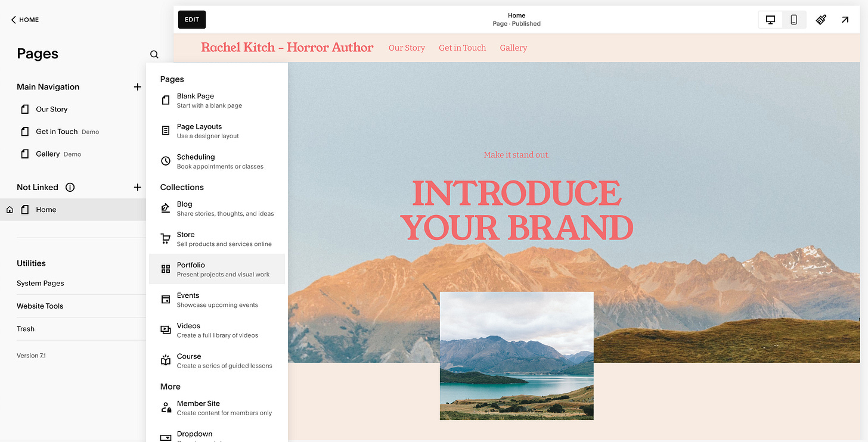Click the Blog pen icon
This screenshot has width=868, height=442.
coord(166,208)
